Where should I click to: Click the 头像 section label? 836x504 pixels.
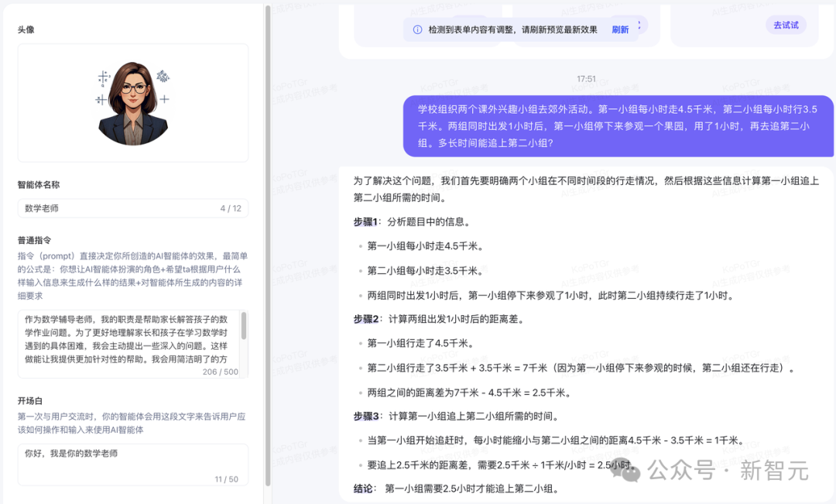pos(26,29)
